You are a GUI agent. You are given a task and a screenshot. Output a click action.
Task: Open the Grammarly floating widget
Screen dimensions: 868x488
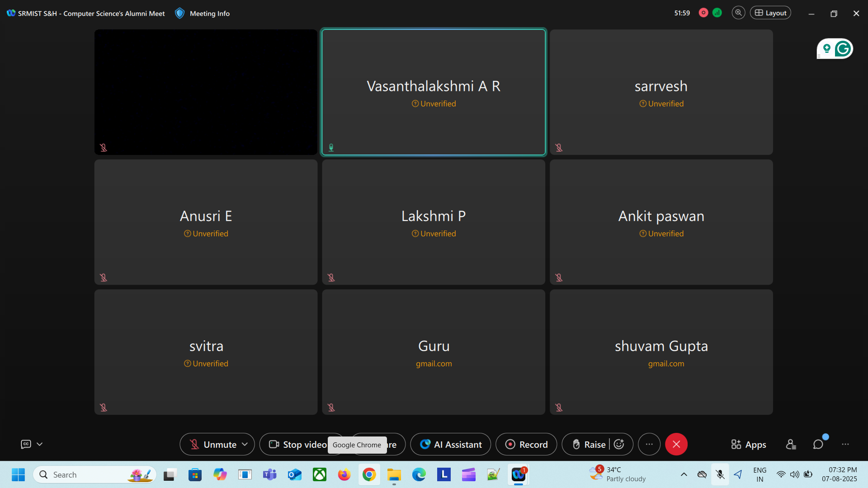[843, 49]
